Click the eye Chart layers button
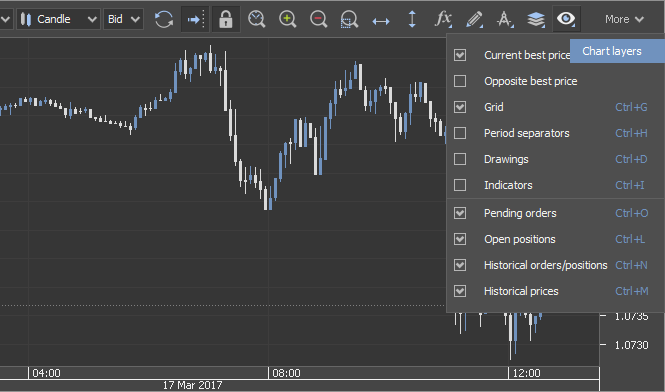Image resolution: width=665 pixels, height=392 pixels. pyautogui.click(x=566, y=19)
